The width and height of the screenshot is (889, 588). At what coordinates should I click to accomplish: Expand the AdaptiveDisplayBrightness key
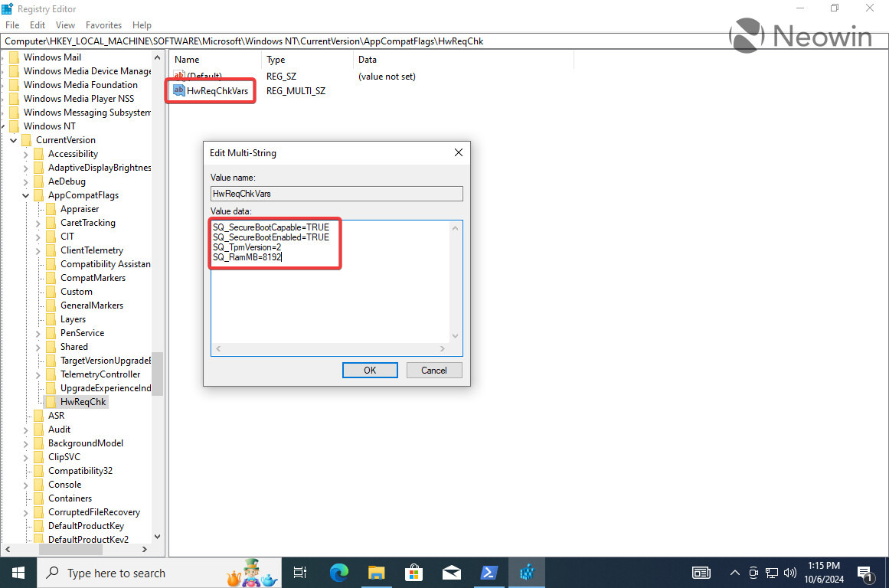tap(26, 168)
